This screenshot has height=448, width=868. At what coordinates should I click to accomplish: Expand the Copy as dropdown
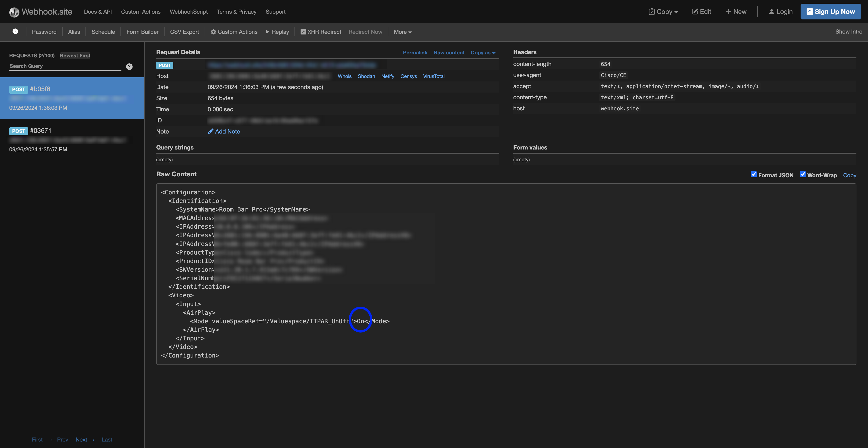point(483,53)
